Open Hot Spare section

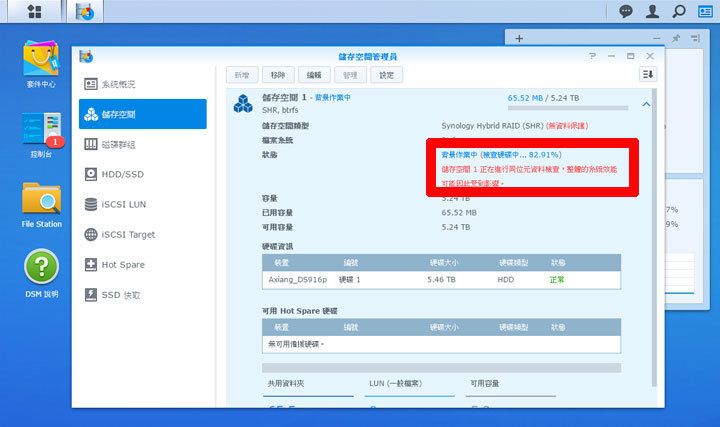click(x=143, y=264)
